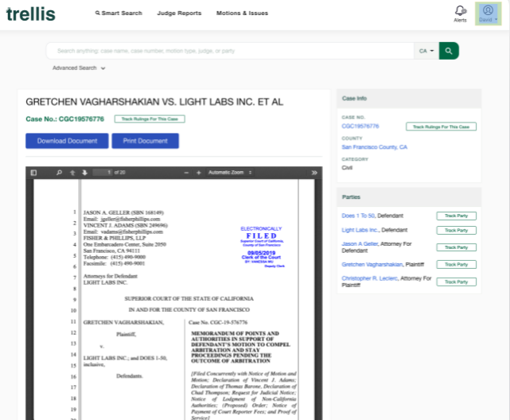Click Track Rulings For This Case in Case Info

[x=441, y=126]
